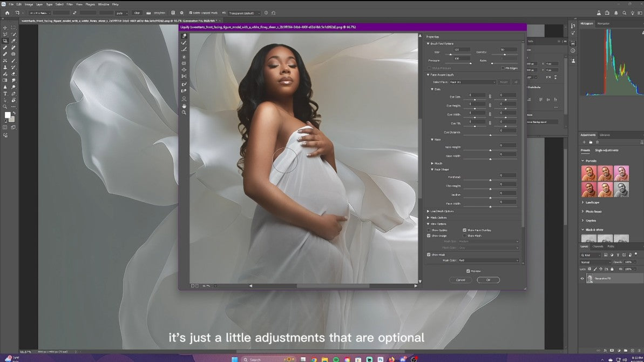
Task: Enable the Show Guides checkbox
Action: [x=429, y=230]
